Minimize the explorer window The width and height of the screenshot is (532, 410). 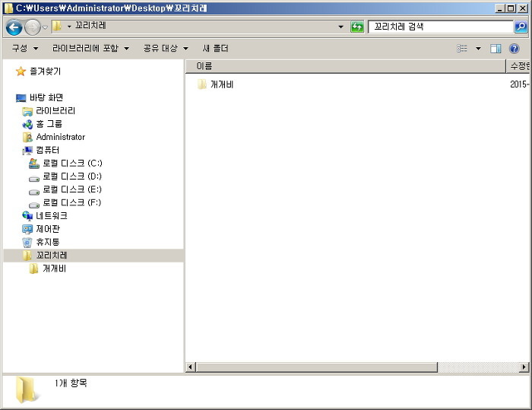pyautogui.click(x=499, y=8)
